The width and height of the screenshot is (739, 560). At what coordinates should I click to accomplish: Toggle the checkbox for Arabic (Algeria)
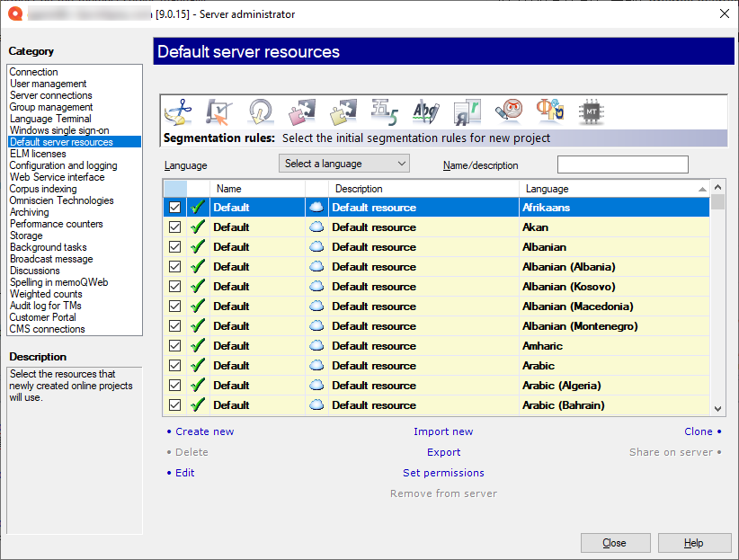(174, 386)
